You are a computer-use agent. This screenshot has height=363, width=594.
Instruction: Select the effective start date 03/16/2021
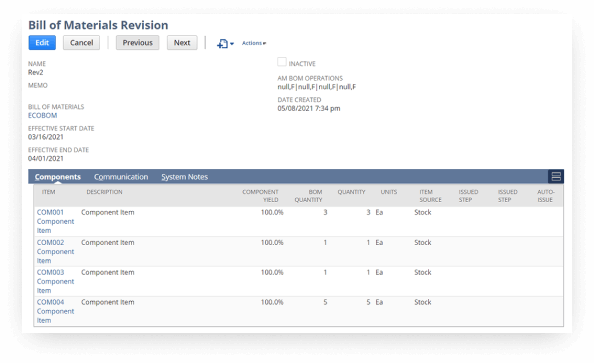tap(46, 137)
